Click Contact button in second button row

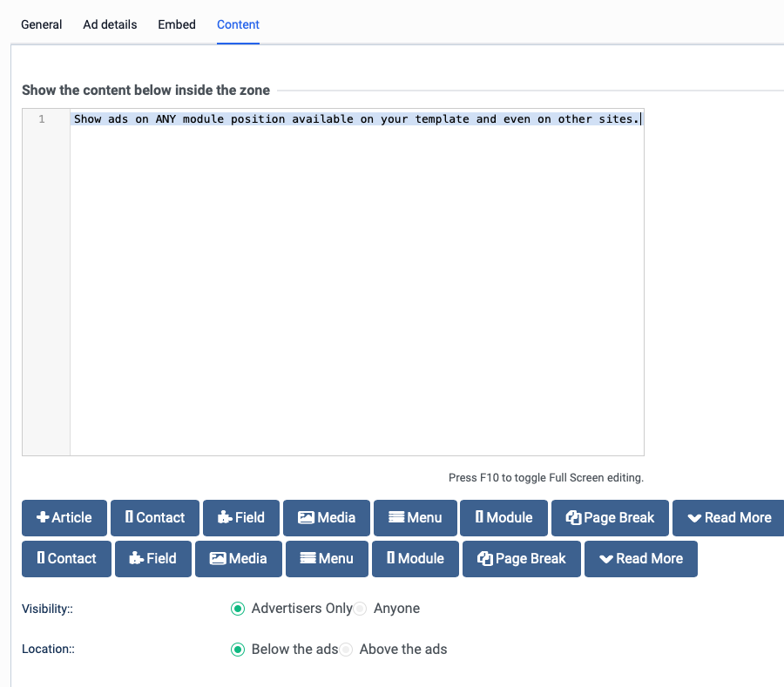tap(66, 559)
